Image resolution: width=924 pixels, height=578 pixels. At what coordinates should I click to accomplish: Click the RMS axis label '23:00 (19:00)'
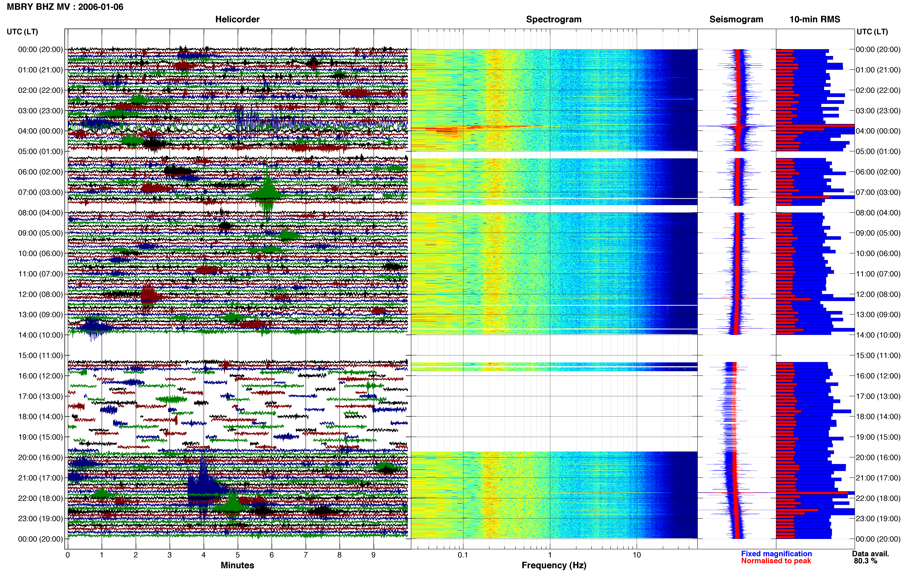coord(878,518)
